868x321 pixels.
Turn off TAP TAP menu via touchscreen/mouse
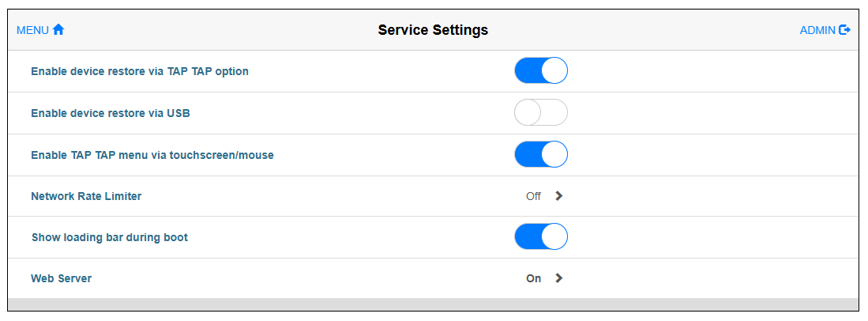point(541,155)
